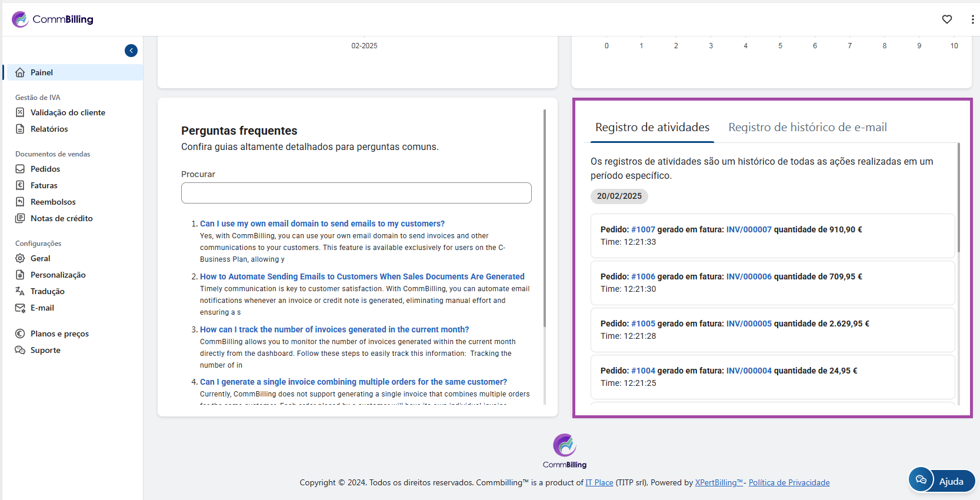Open Notas de crédito

61,218
